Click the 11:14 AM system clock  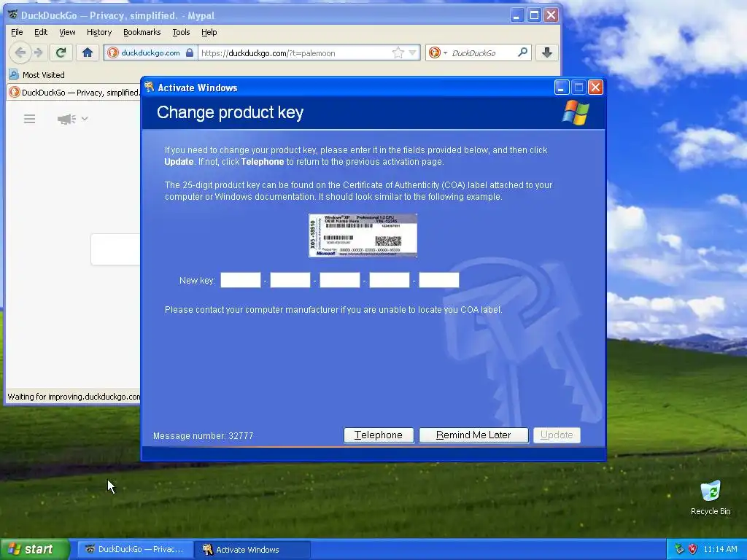click(720, 549)
